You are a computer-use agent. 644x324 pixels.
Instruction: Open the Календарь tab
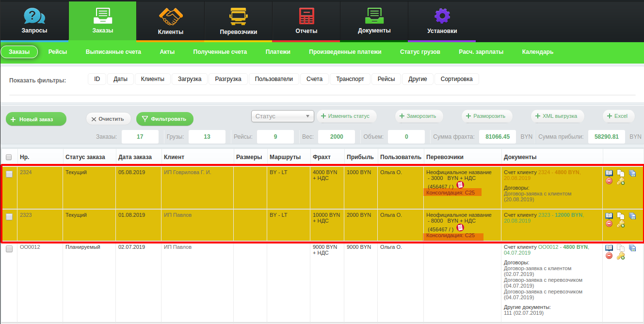pos(538,52)
